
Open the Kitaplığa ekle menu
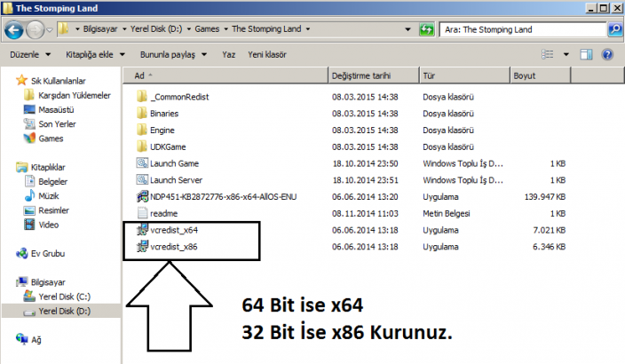coord(95,55)
